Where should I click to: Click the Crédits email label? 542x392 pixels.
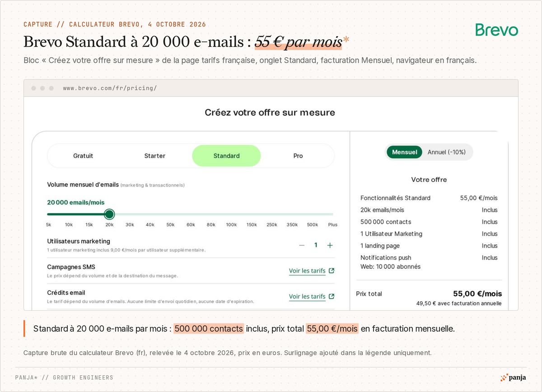pyautogui.click(x=66, y=293)
